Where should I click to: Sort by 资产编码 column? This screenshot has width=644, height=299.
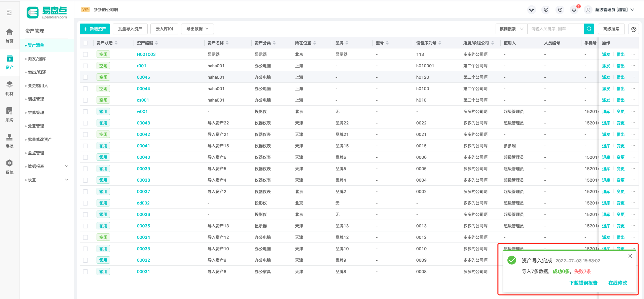(156, 43)
